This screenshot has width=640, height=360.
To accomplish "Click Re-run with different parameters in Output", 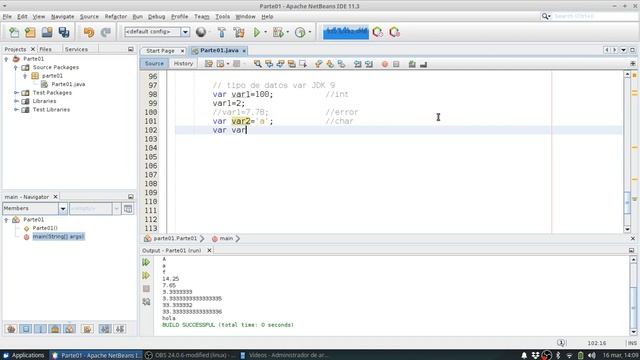I will point(146,276).
